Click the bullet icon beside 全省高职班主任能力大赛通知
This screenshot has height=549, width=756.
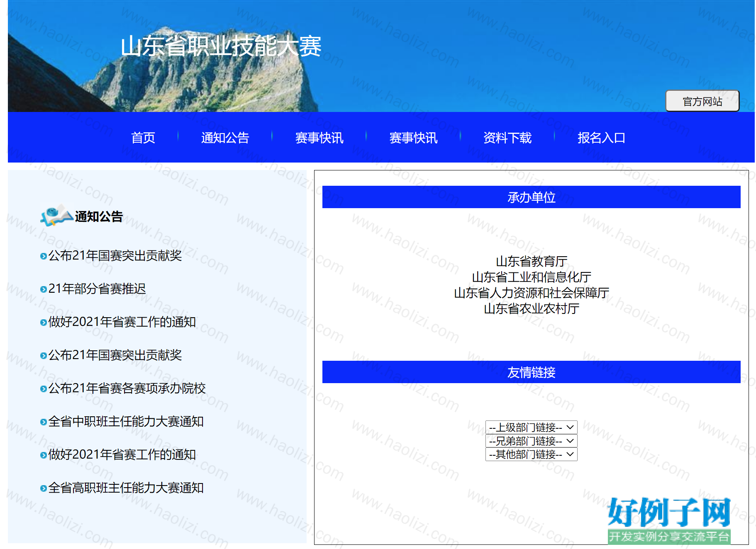(x=44, y=488)
